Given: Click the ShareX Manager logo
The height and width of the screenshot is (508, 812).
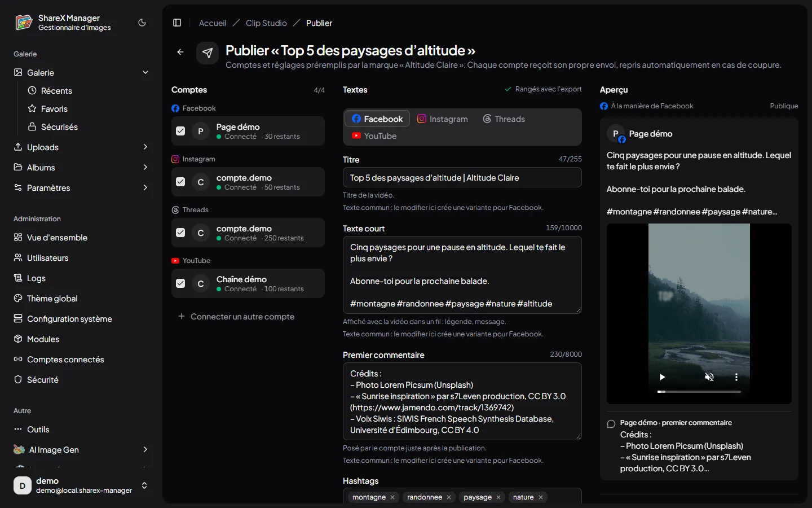Looking at the screenshot, I should tap(24, 23).
